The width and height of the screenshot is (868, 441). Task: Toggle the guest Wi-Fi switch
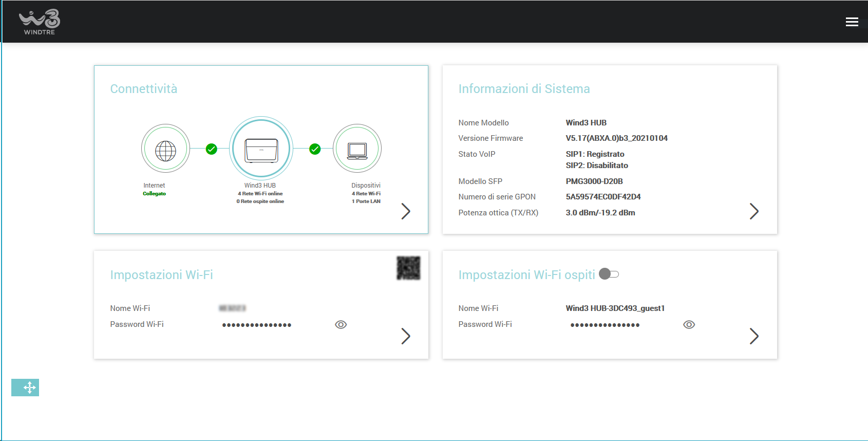609,274
